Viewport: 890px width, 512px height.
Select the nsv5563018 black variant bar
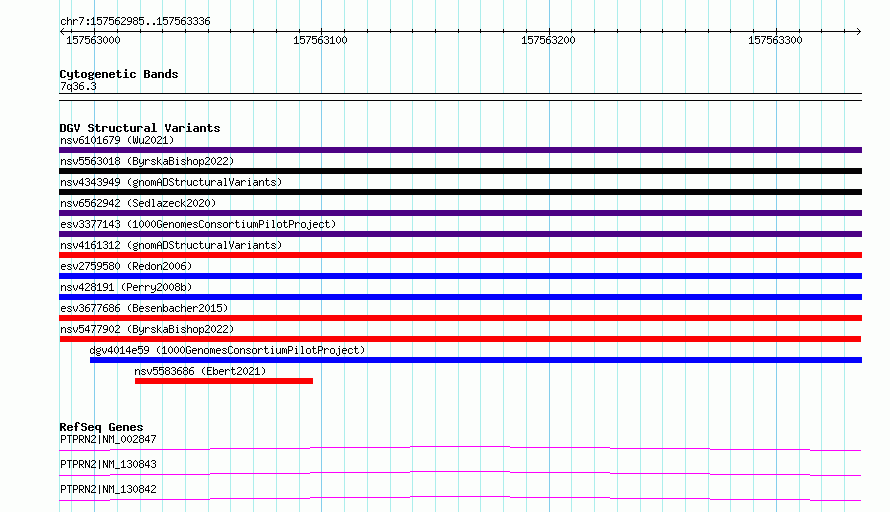(460, 171)
